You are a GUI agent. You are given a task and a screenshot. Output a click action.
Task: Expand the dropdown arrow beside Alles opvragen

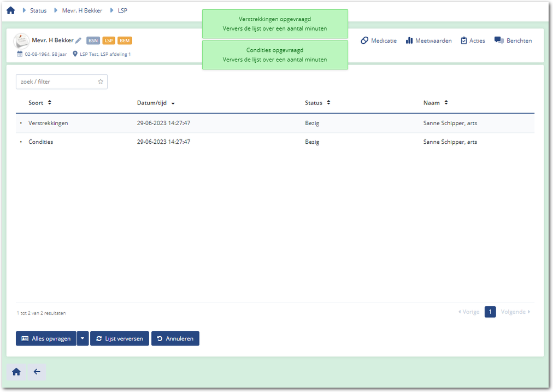[83, 338]
